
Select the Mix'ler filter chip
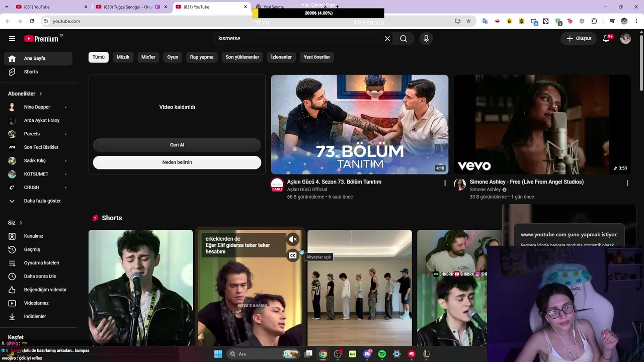(148, 57)
